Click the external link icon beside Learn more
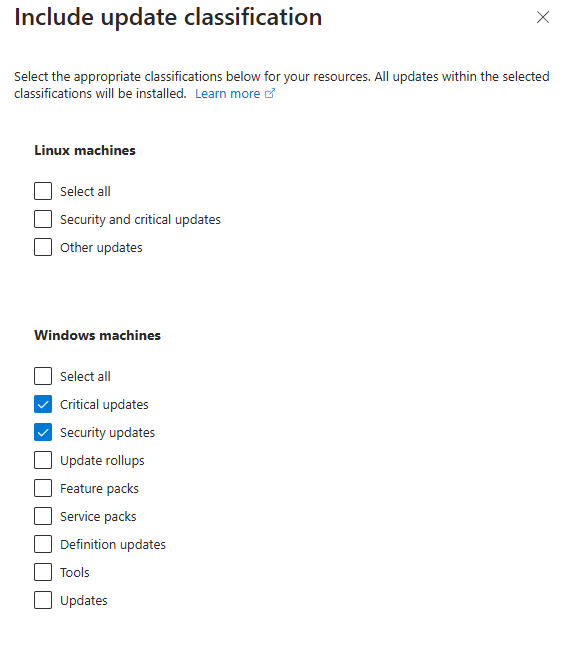The image size is (579, 649). coord(269,94)
